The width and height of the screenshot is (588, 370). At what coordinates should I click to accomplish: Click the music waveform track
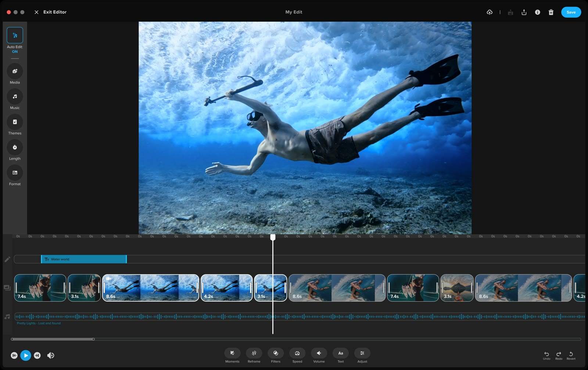click(x=300, y=316)
